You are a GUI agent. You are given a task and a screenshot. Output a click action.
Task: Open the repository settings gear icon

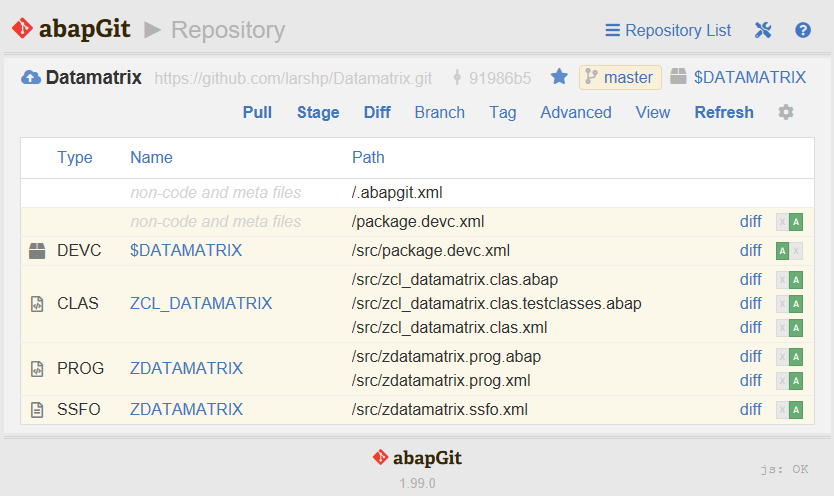(786, 112)
